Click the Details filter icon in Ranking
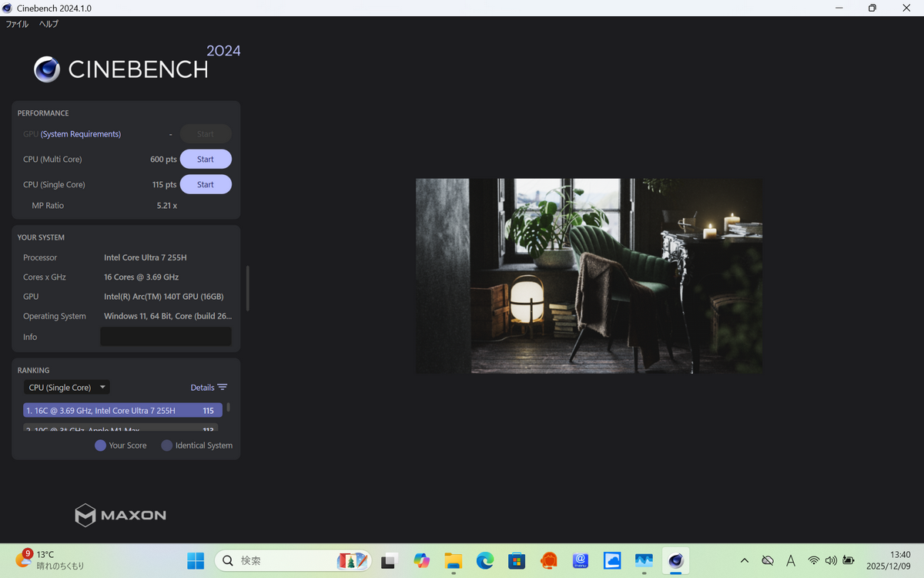924x578 pixels. [x=223, y=388]
